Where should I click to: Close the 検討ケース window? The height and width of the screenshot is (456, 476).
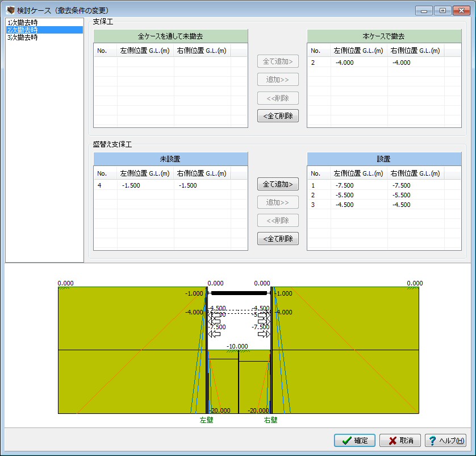pyautogui.click(x=461, y=11)
